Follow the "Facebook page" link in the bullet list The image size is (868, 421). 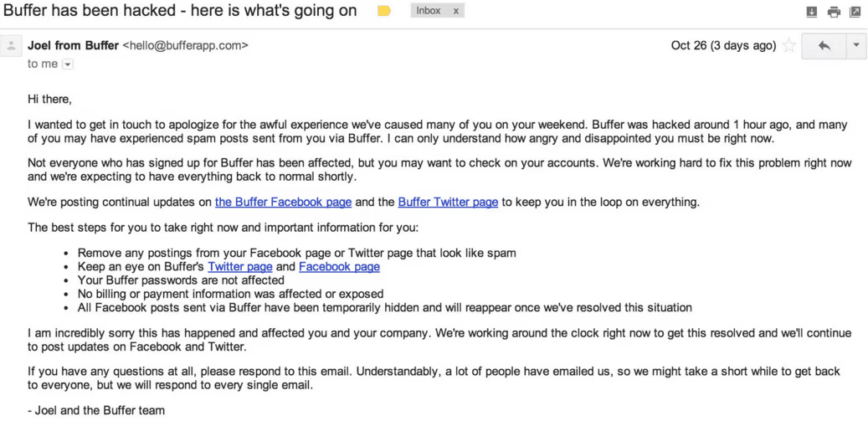click(339, 267)
